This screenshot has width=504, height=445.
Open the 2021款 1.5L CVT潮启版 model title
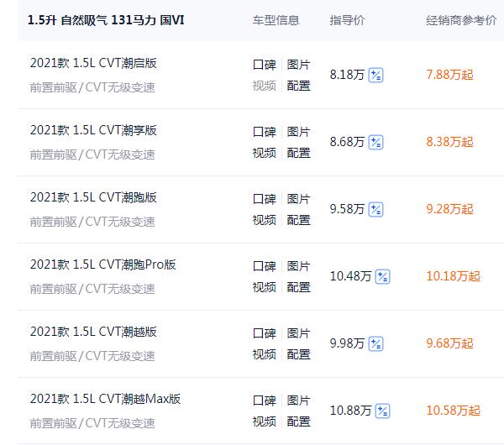93,63
